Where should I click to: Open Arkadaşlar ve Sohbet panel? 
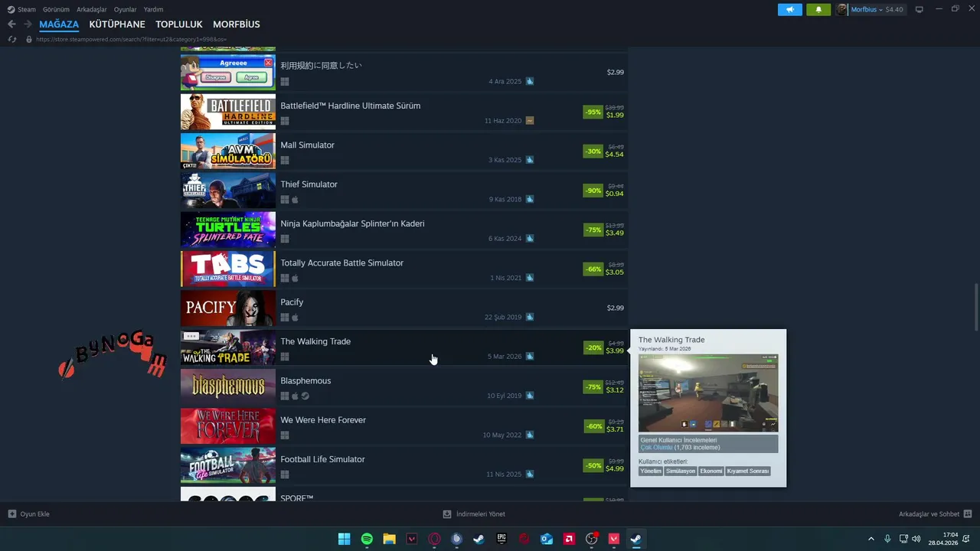tap(935, 514)
